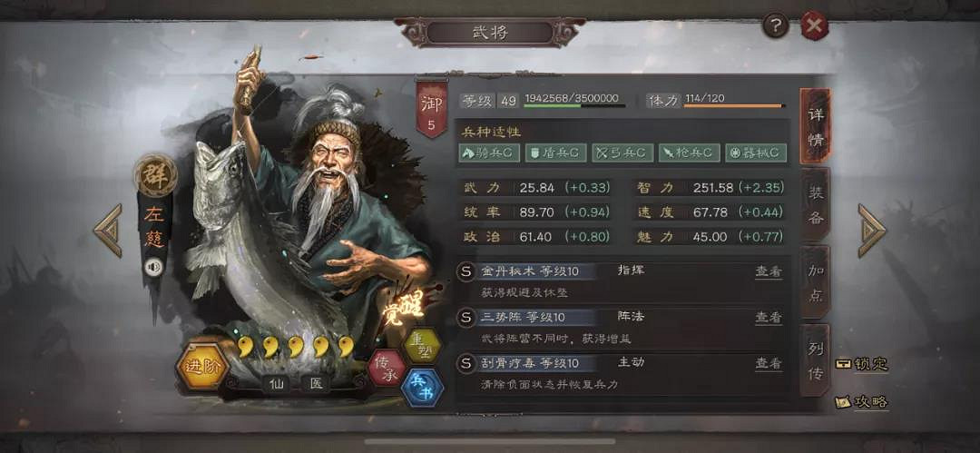Tap the 群 faction emblem
The width and height of the screenshot is (980, 453).
(155, 174)
